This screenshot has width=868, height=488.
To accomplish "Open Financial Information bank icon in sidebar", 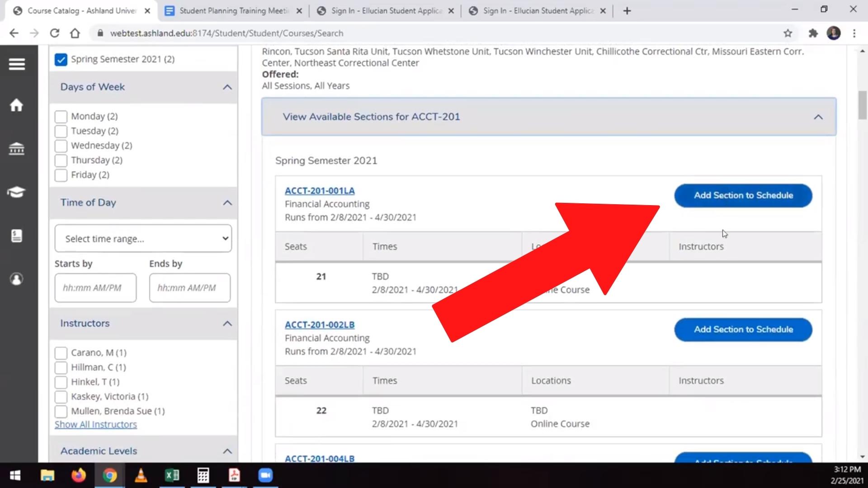I will tap(17, 148).
